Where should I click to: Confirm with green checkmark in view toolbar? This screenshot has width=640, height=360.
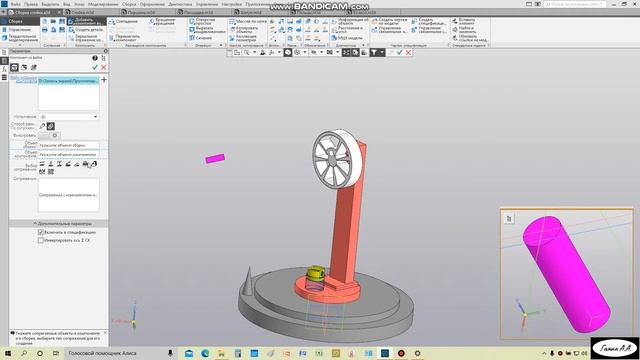coord(400,53)
